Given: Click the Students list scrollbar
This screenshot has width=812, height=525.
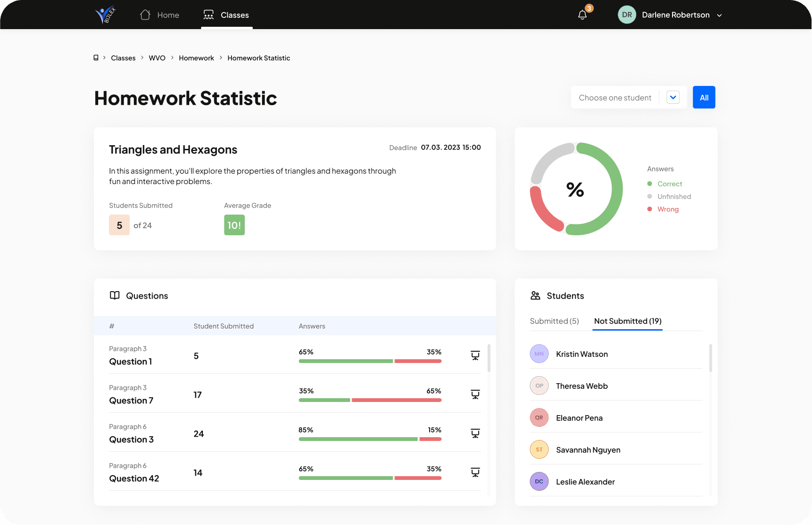Looking at the screenshot, I should pyautogui.click(x=711, y=358).
